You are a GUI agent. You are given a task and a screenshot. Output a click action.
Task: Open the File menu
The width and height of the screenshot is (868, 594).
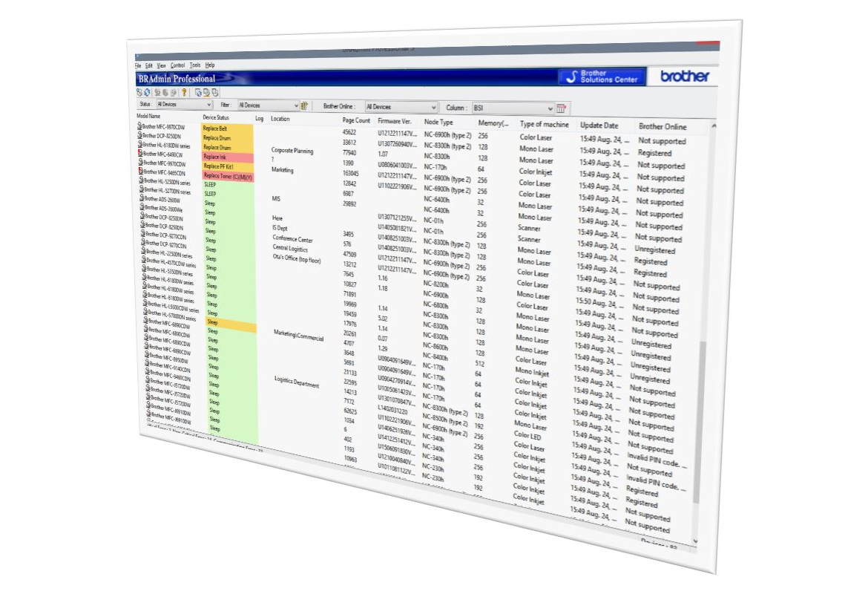[x=138, y=65]
